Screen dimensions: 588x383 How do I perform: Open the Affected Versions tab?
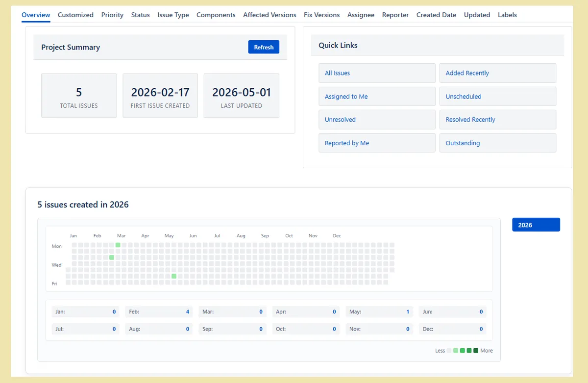(269, 15)
